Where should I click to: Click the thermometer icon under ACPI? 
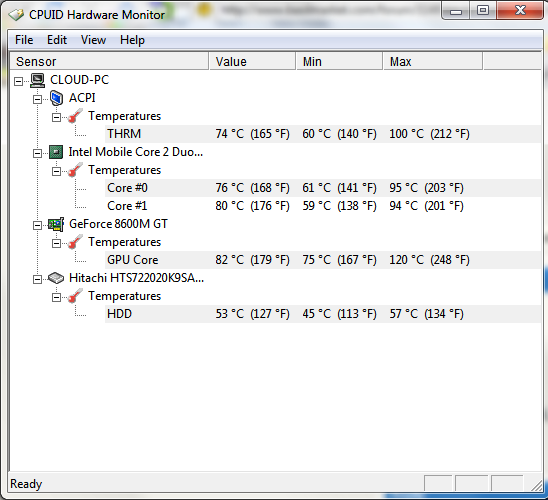[x=75, y=116]
